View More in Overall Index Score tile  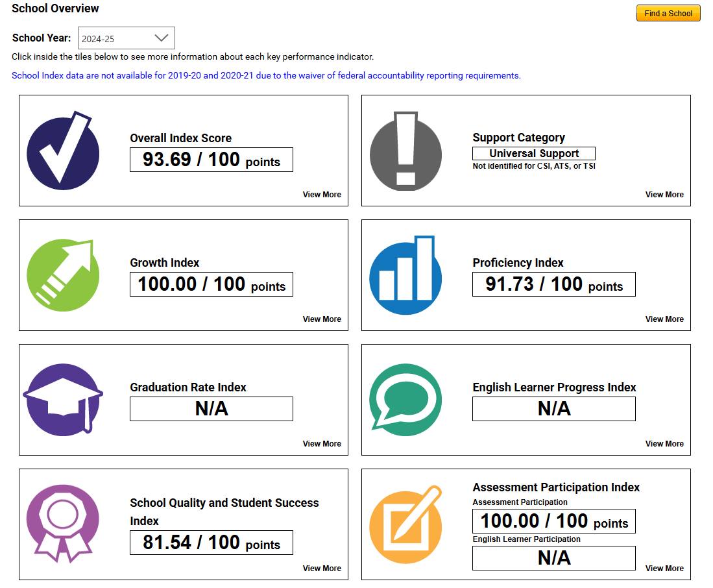click(x=322, y=194)
